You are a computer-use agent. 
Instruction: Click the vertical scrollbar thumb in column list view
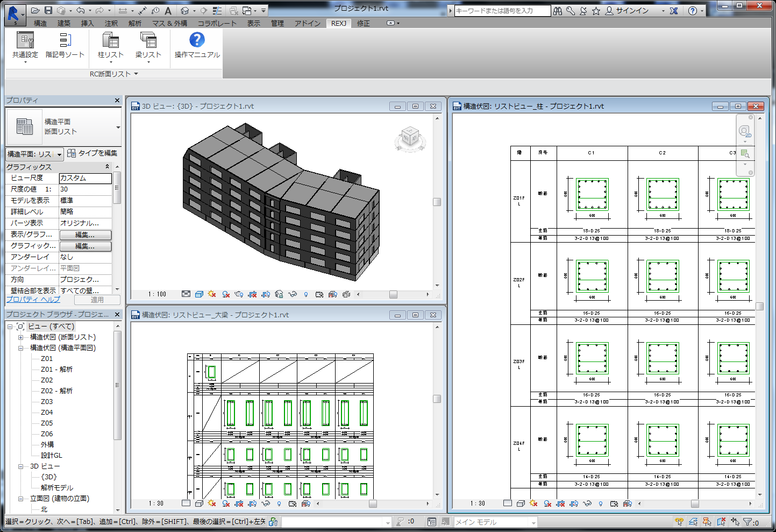coord(760,307)
